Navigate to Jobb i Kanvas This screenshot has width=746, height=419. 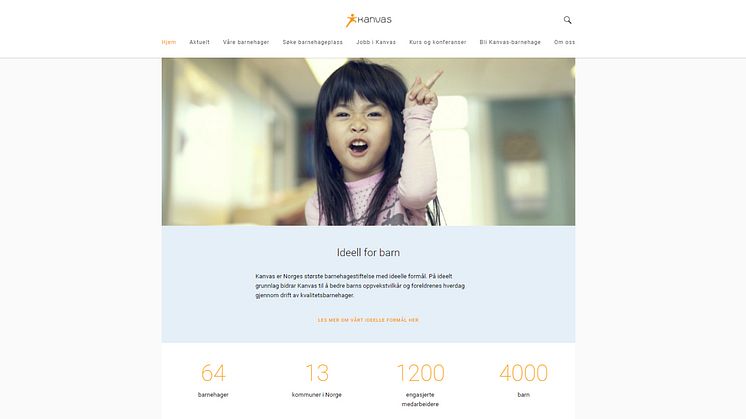tap(376, 42)
